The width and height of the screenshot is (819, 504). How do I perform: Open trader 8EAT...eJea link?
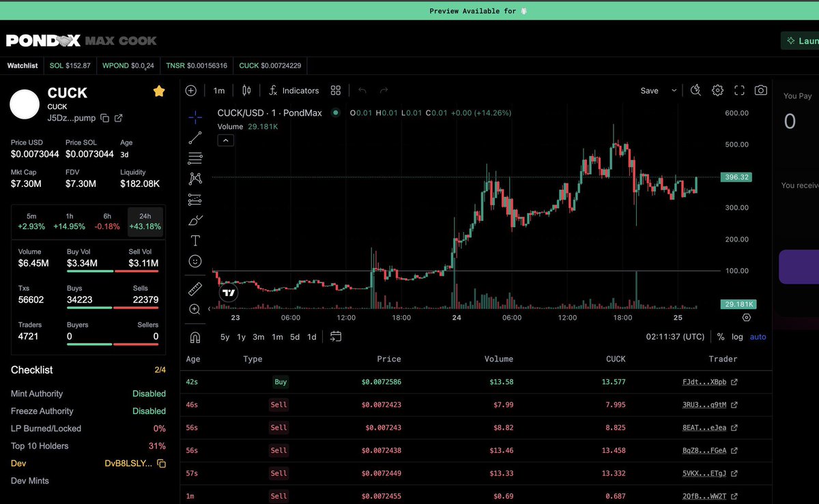coord(710,428)
